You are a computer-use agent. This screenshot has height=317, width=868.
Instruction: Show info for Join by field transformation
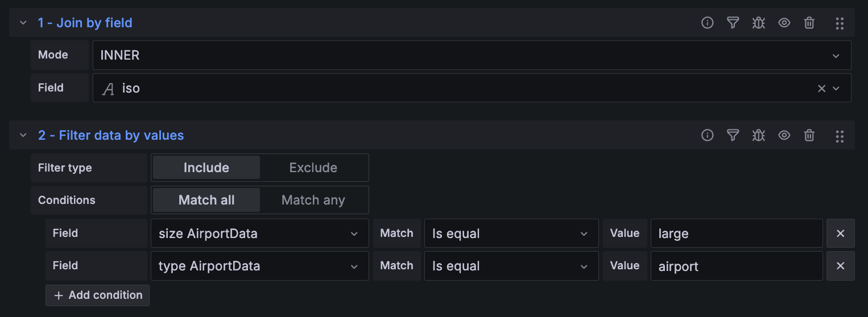[707, 23]
